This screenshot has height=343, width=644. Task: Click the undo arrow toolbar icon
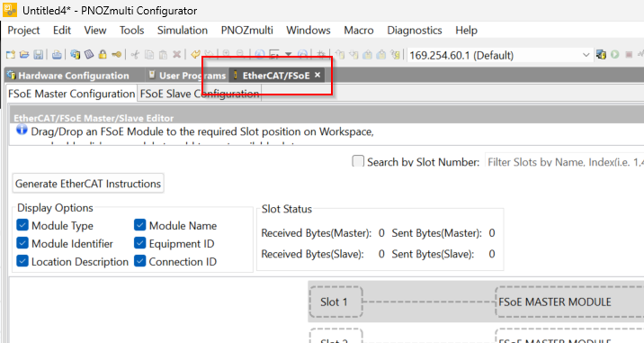point(195,54)
